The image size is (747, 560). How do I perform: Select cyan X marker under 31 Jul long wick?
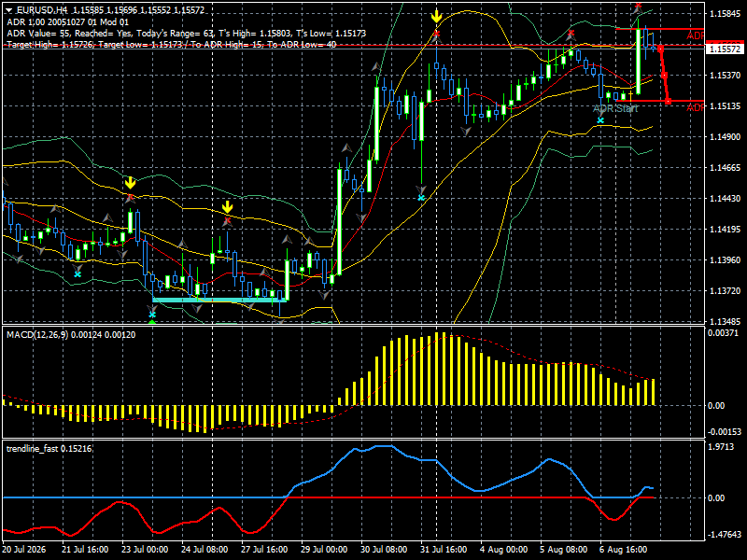pos(421,198)
